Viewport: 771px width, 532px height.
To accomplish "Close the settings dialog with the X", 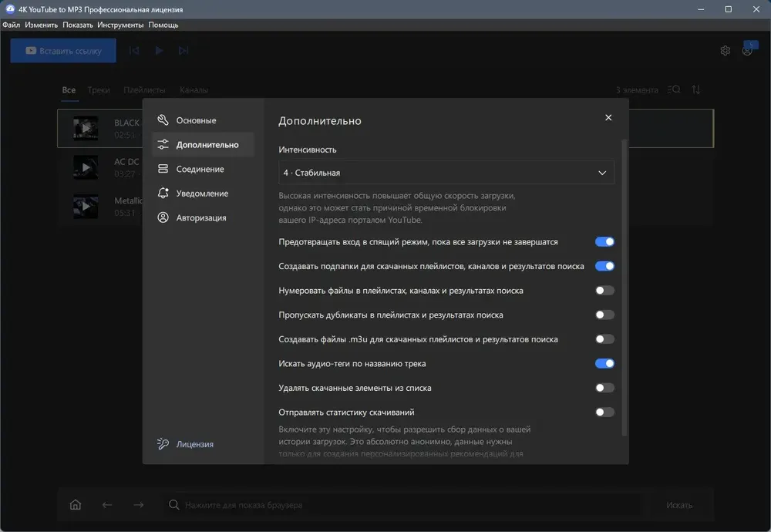I will coord(608,117).
